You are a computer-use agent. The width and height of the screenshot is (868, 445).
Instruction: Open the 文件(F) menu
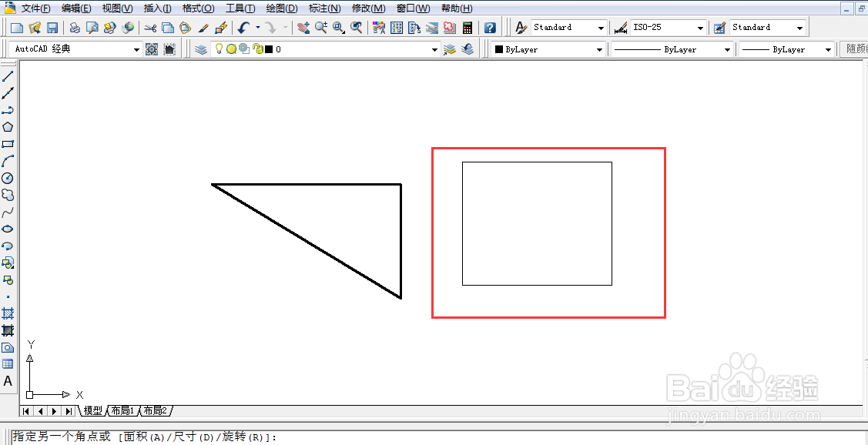tap(36, 8)
